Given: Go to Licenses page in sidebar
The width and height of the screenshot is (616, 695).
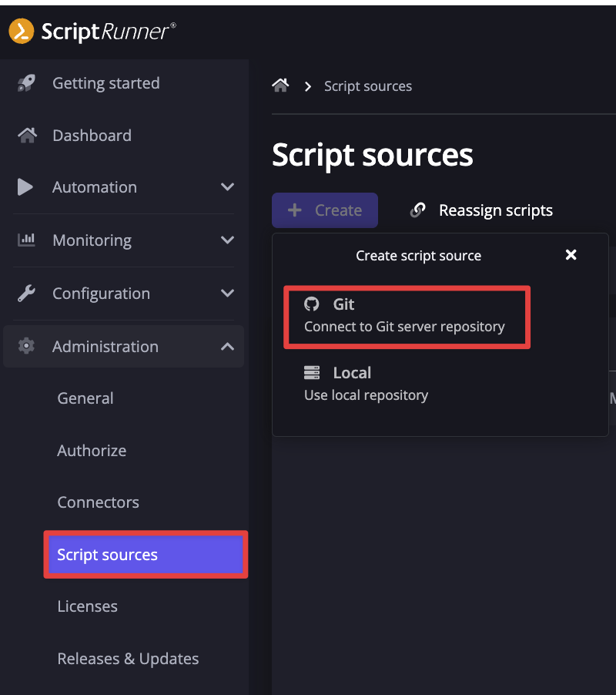Looking at the screenshot, I should coord(87,606).
